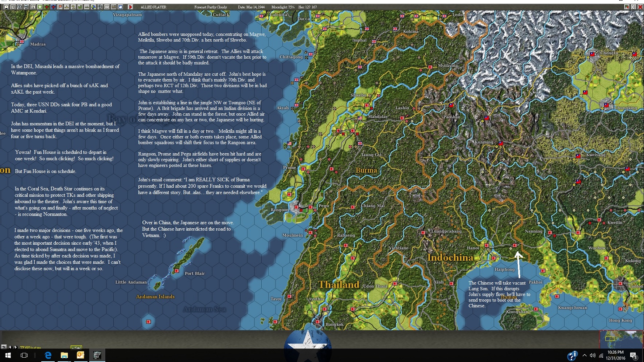
Task: Click the globe toolbar icon
Action: [x=93, y=7]
